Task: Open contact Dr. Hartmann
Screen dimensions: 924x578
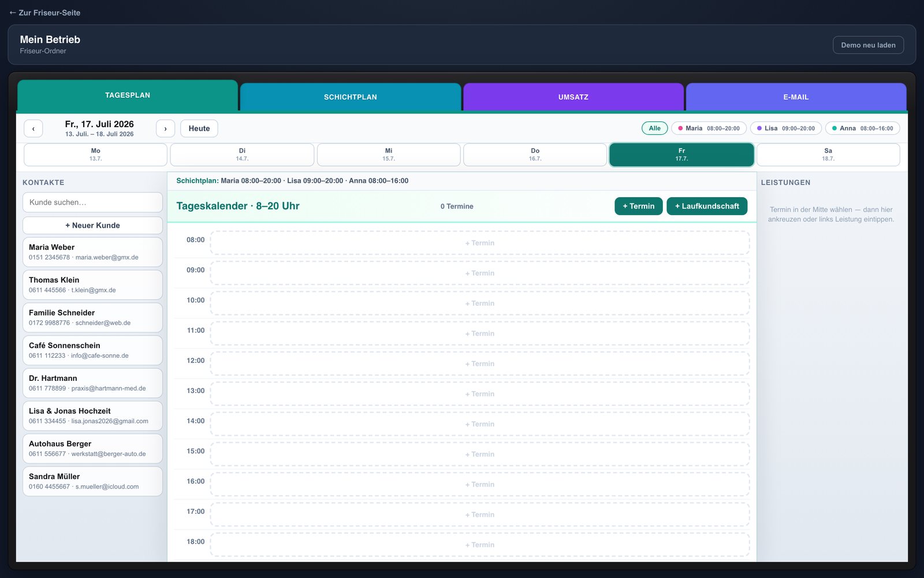Action: click(92, 383)
